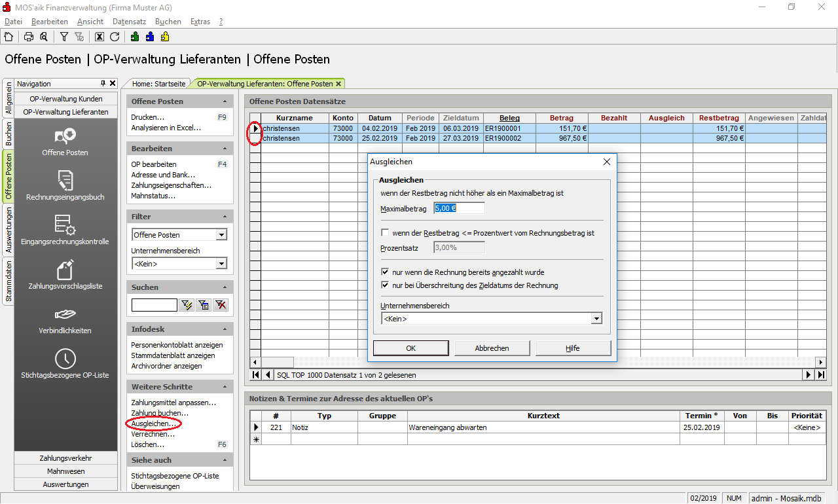Open the Buchen menu
838x504 pixels.
tap(168, 22)
